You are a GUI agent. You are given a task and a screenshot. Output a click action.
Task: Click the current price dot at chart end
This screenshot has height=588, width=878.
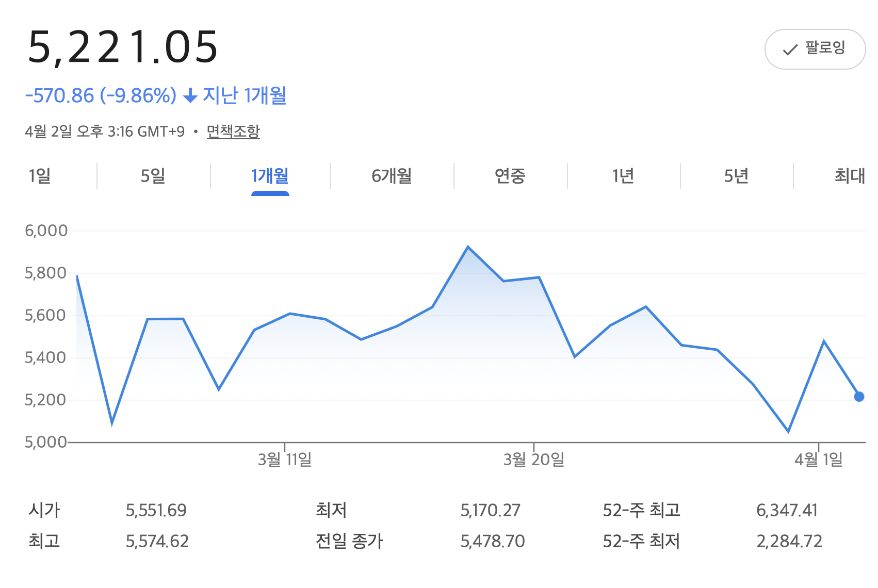click(x=859, y=397)
